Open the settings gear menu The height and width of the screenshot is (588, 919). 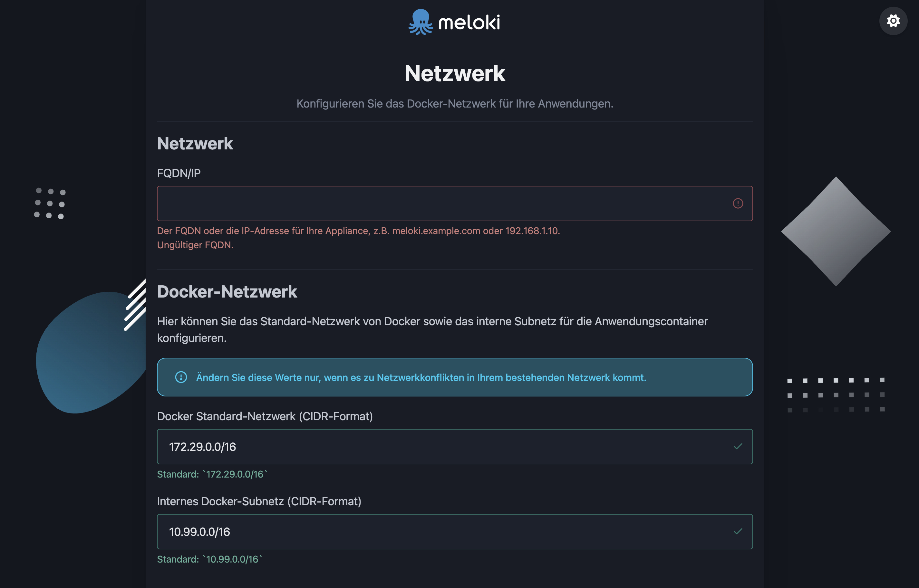point(893,21)
